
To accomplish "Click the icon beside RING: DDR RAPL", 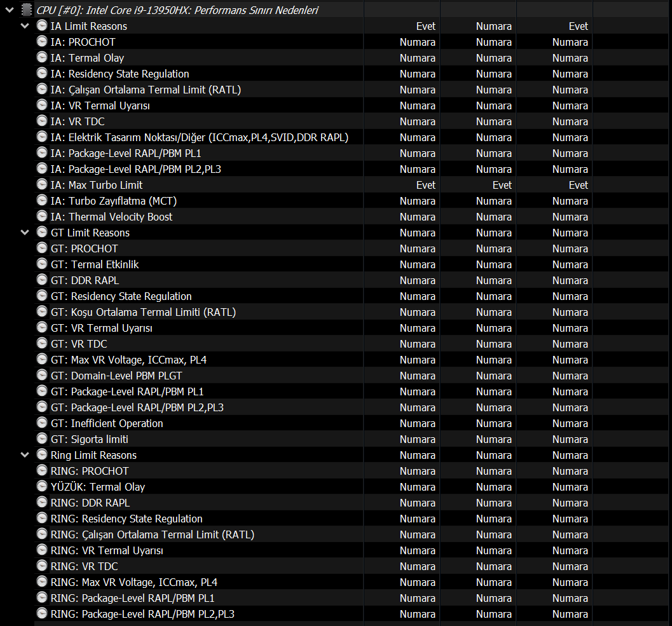I will pos(41,501).
